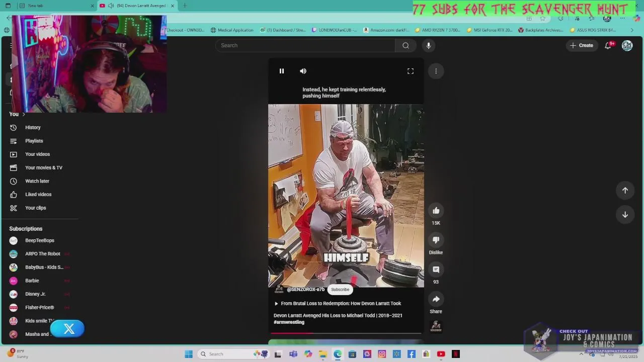Dislike this Short

[x=436, y=240]
